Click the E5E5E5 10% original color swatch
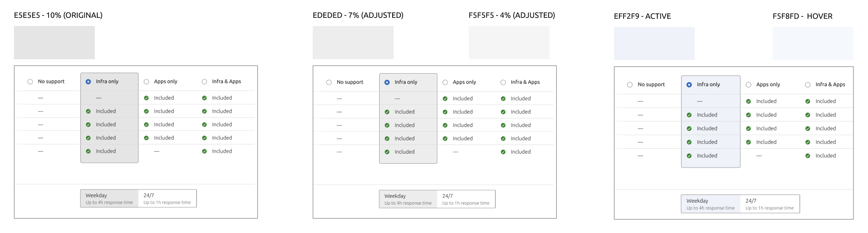868x233 pixels. [54, 43]
